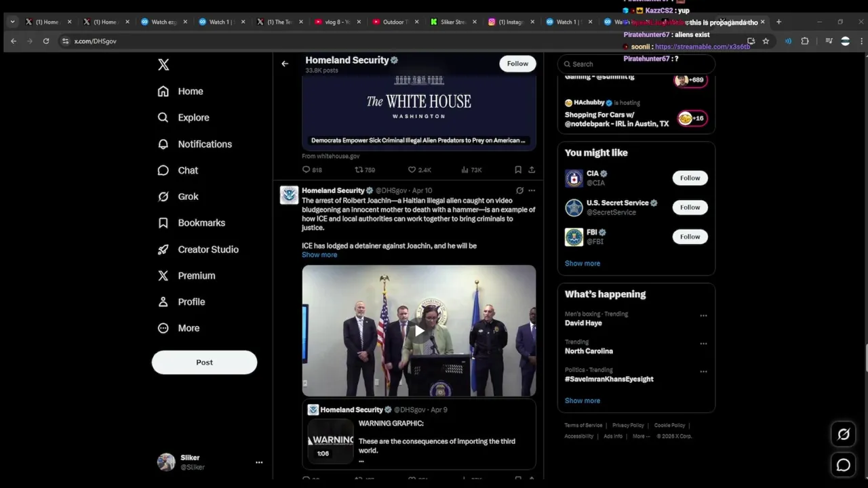Image resolution: width=868 pixels, height=488 pixels.
Task: Follow the FBI account
Action: [690, 237]
